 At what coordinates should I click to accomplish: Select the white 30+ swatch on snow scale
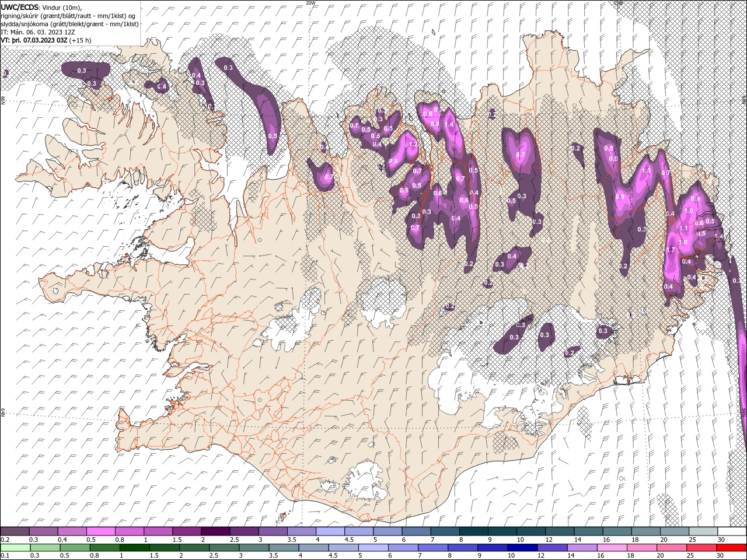[732, 531]
